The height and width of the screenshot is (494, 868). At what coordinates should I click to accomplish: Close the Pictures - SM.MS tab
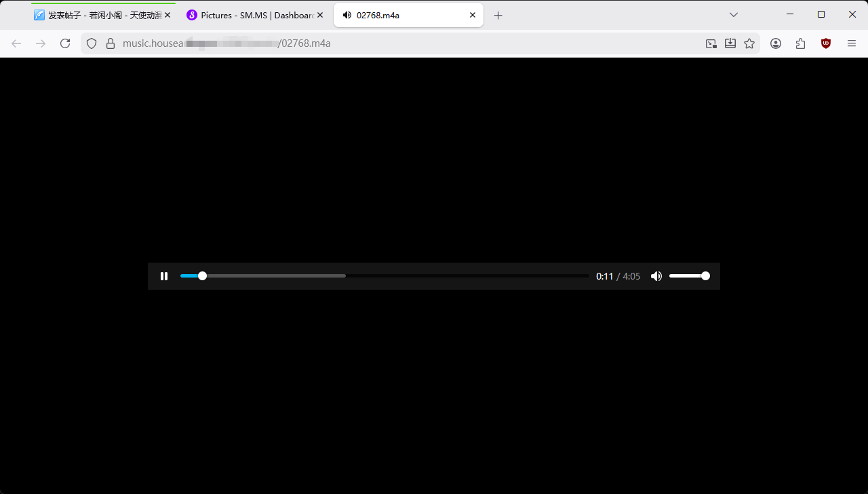(x=320, y=15)
